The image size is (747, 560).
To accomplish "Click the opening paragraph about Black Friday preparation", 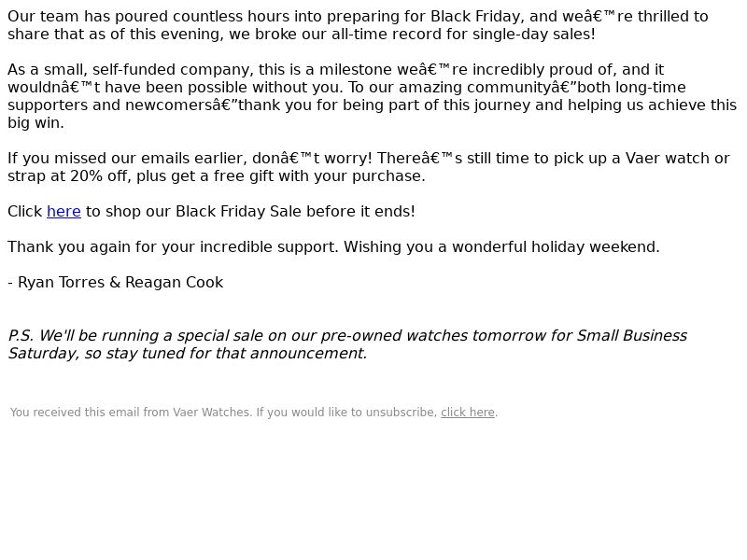I will pos(358,25).
